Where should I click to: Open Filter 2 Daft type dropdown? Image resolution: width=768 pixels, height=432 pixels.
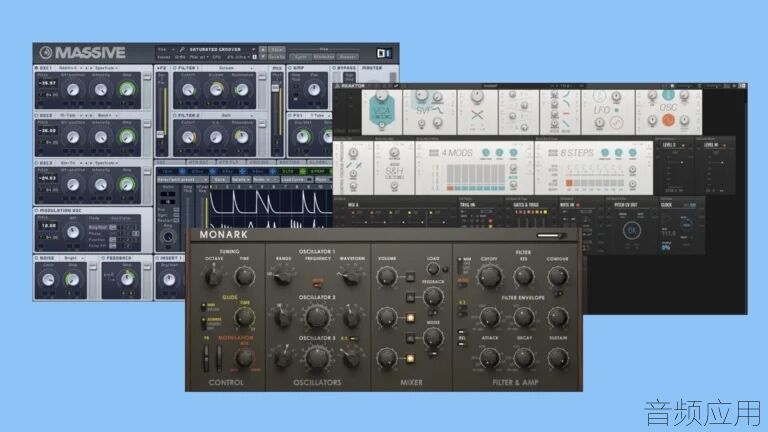227,116
